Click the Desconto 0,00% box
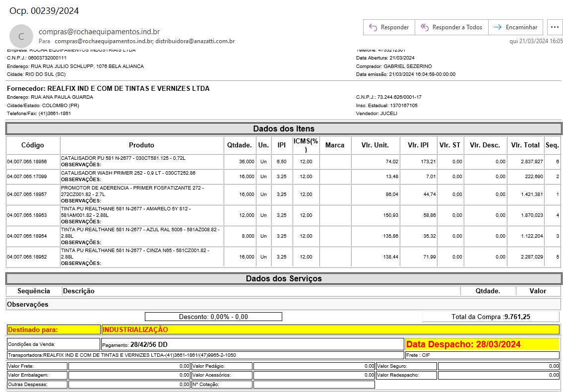 213,317
